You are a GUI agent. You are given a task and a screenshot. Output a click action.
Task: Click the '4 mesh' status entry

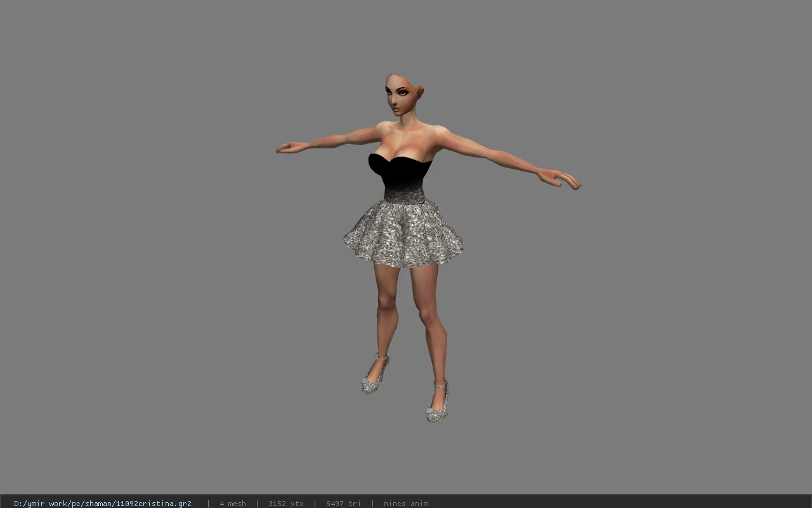(233, 504)
